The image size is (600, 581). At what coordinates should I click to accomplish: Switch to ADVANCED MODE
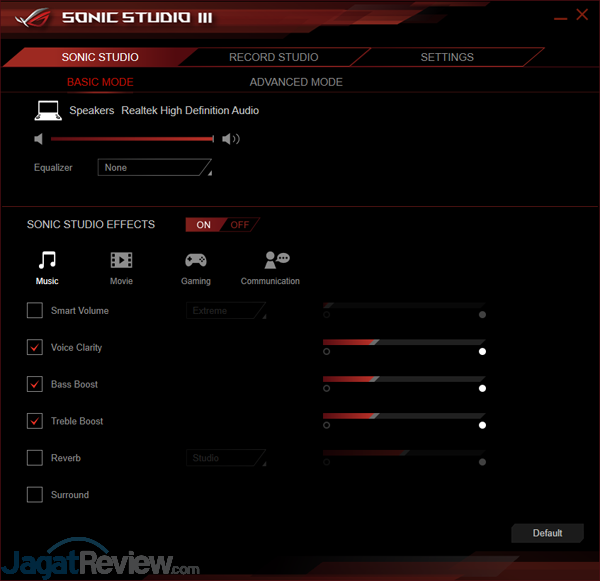pyautogui.click(x=296, y=82)
